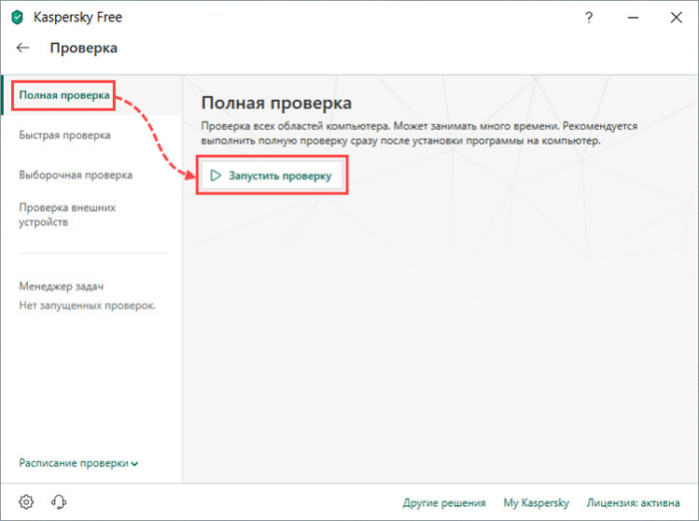
Task: Click the Лицензия: активна link
Action: point(633,503)
